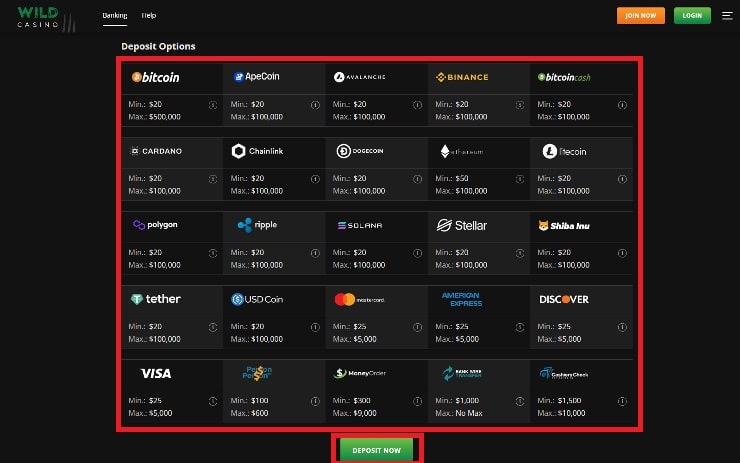The image size is (740, 463).
Task: Open info icon for Shiba Inu
Action: [x=622, y=253]
